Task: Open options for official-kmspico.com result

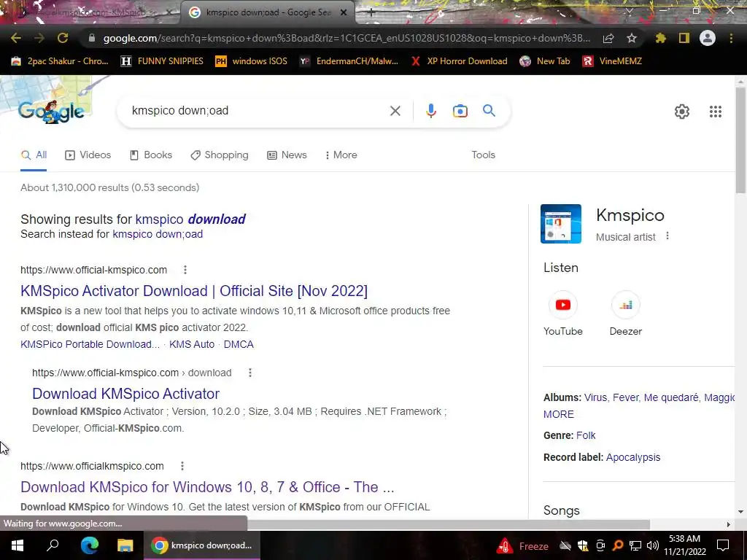Action: point(185,270)
